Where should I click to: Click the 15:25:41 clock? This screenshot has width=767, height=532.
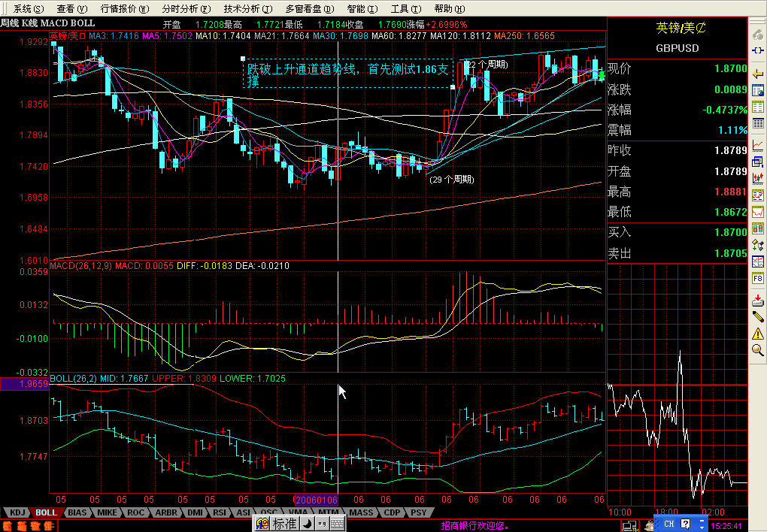(726, 526)
